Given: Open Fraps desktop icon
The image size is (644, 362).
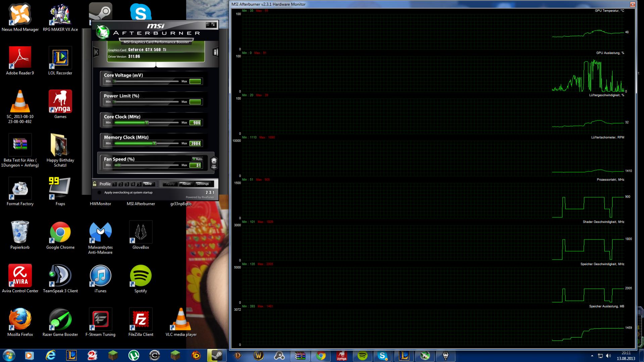Looking at the screenshot, I should coord(60,192).
